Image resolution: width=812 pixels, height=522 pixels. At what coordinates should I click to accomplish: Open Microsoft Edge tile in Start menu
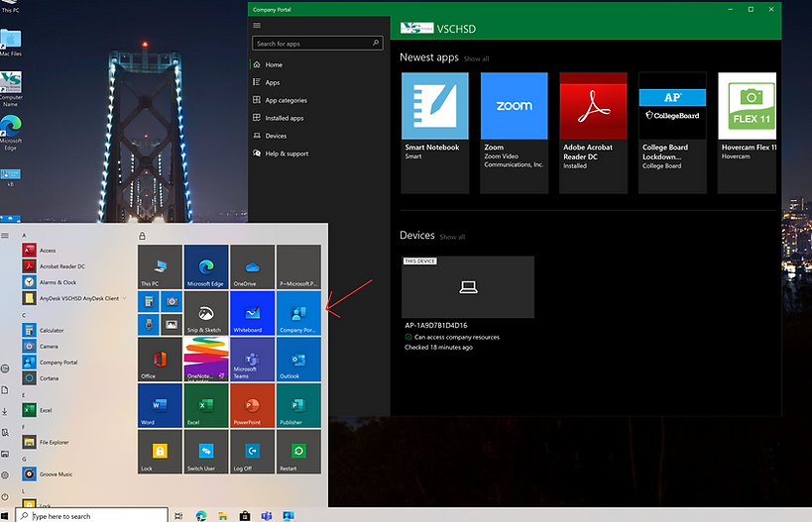point(206,267)
